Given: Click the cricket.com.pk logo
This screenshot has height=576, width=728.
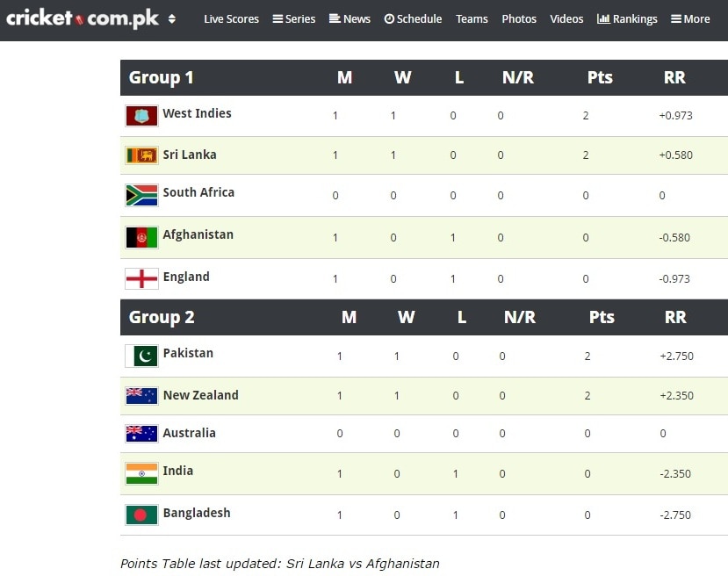Looking at the screenshot, I should (x=83, y=18).
